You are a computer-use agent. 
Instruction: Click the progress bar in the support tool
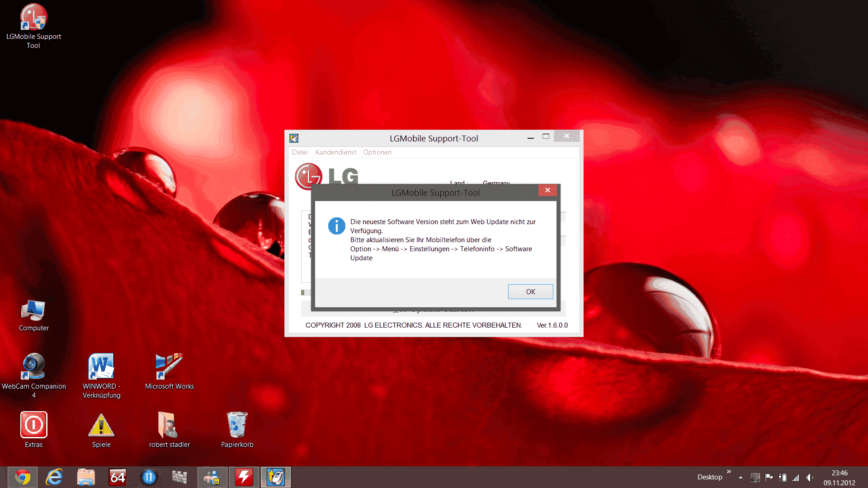point(306,292)
